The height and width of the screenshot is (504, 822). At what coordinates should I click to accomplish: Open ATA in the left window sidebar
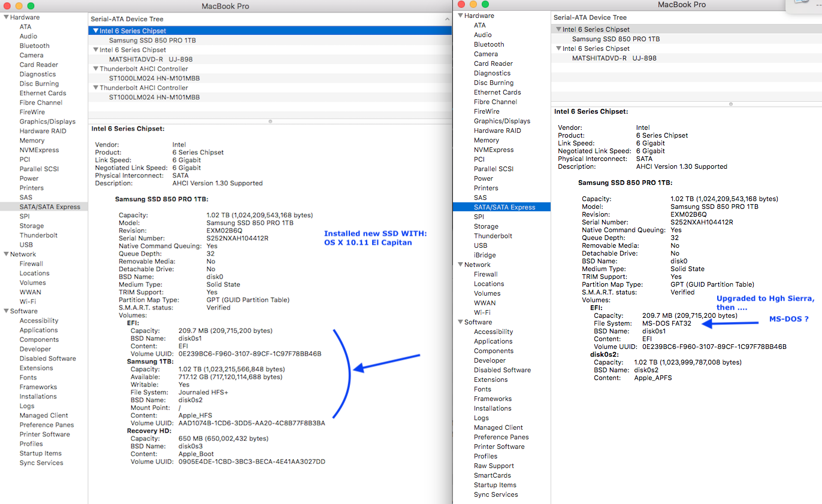click(25, 27)
